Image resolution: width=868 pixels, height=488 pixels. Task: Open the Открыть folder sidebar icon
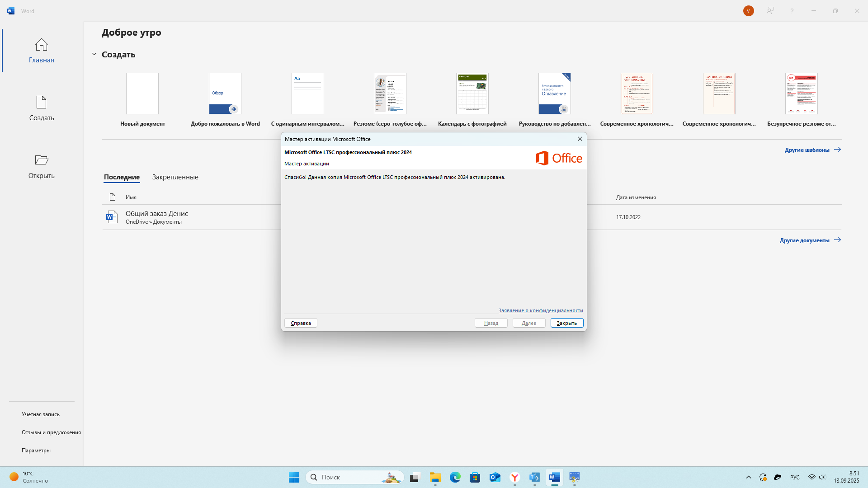tap(42, 166)
